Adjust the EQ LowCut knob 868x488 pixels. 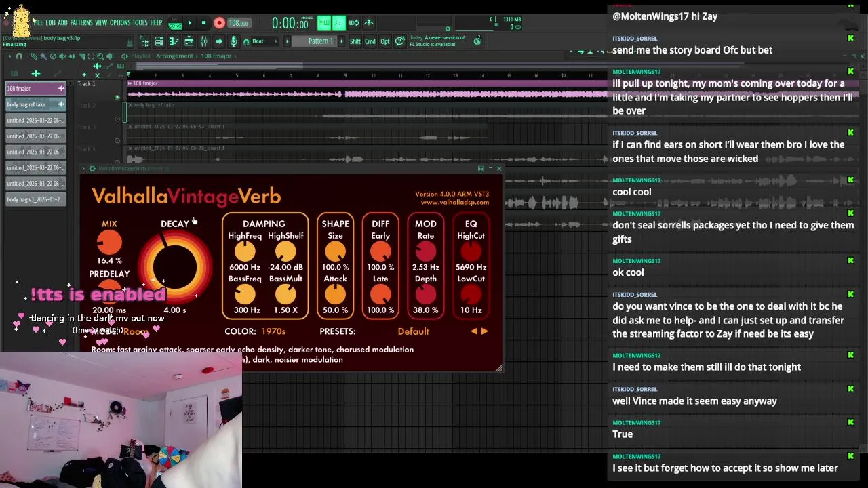point(471,294)
